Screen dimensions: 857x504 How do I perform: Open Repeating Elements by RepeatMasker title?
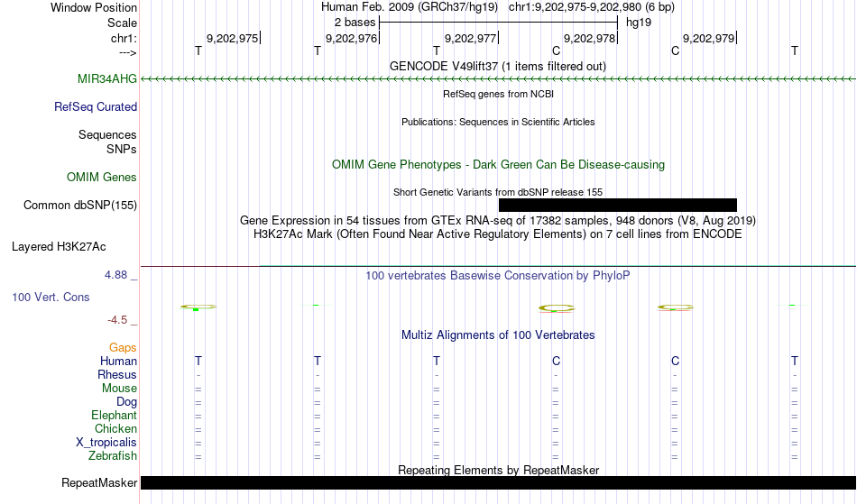coord(499,470)
